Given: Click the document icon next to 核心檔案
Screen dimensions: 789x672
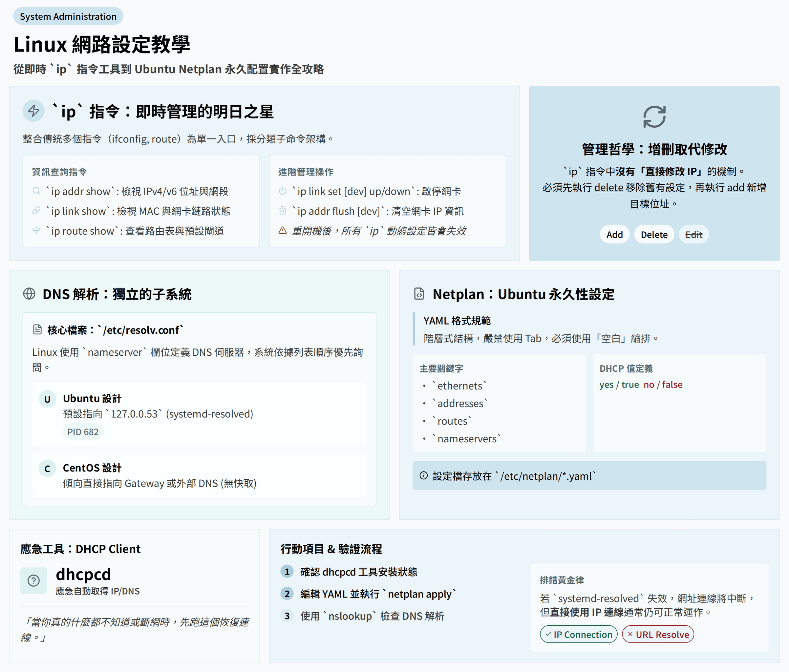Looking at the screenshot, I should point(37,330).
